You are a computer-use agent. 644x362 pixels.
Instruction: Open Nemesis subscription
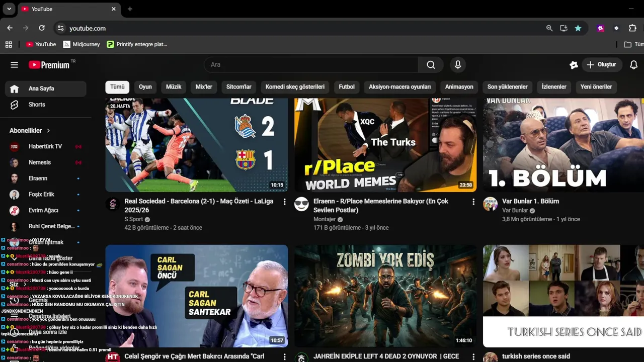pyautogui.click(x=46, y=162)
